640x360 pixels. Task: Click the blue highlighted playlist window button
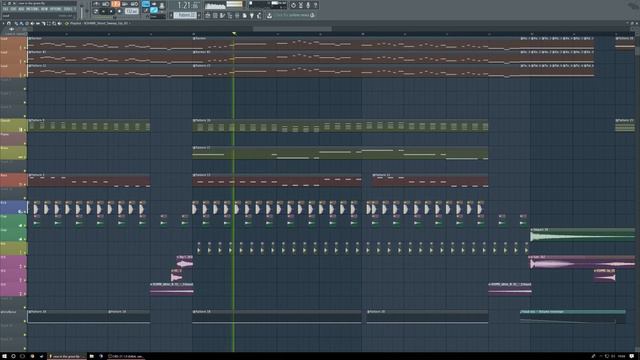pyautogui.click(x=146, y=4)
